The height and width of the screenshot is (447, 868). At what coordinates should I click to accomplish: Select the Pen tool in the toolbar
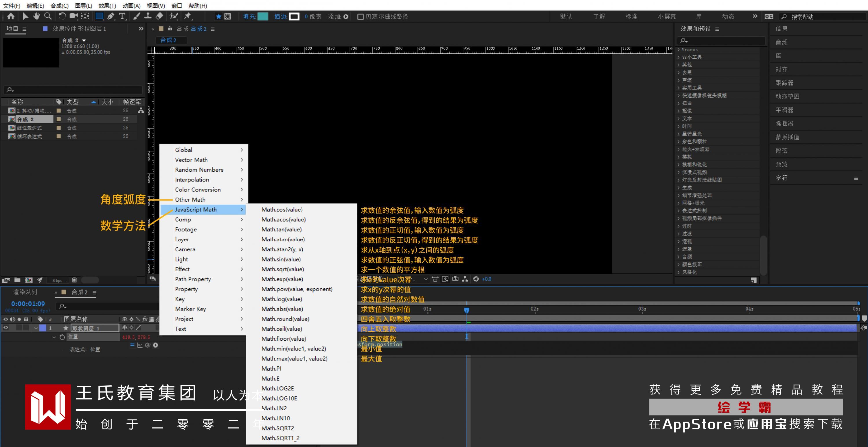111,16
